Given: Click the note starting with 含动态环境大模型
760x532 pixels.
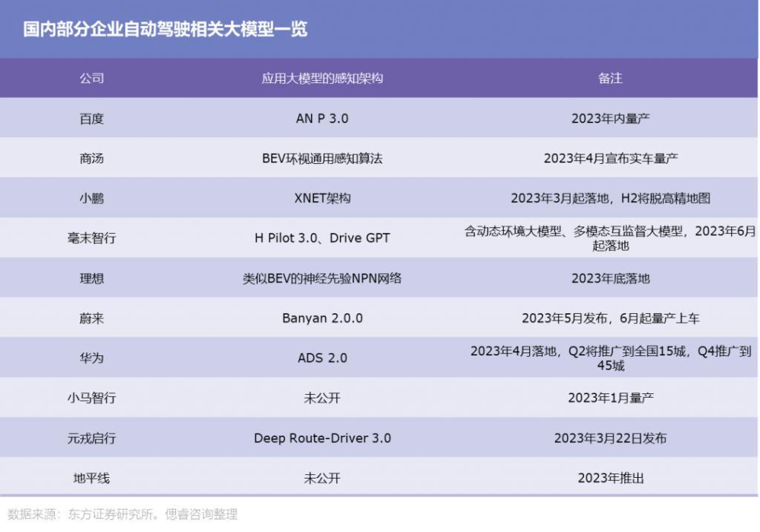Looking at the screenshot, I should point(610,238).
